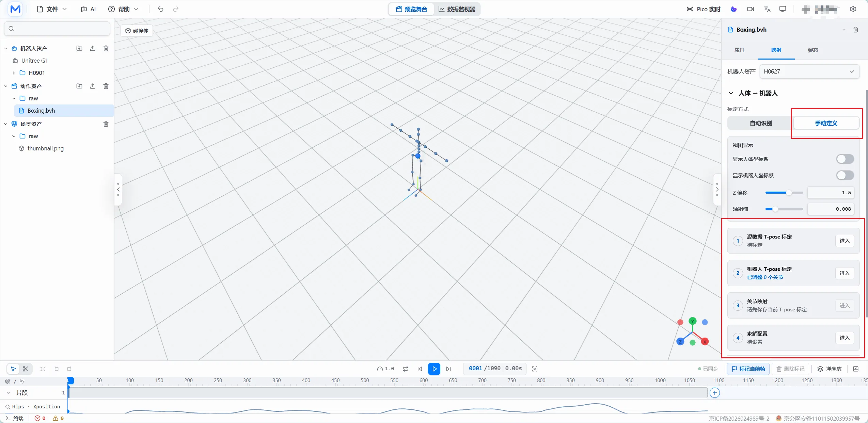The height and width of the screenshot is (423, 868).
Task: Open the 终端 terminal panel
Action: 14,418
